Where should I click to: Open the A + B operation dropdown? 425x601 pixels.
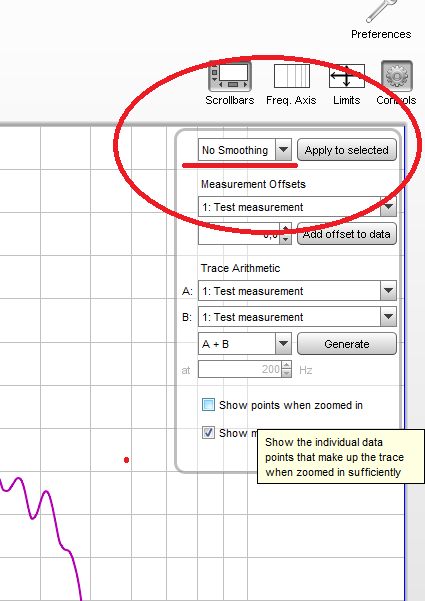point(245,344)
